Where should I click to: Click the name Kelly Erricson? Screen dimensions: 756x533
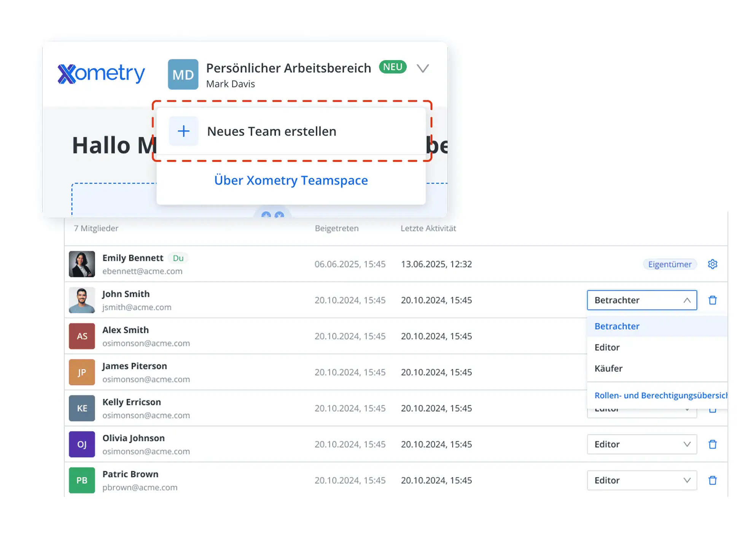click(132, 402)
